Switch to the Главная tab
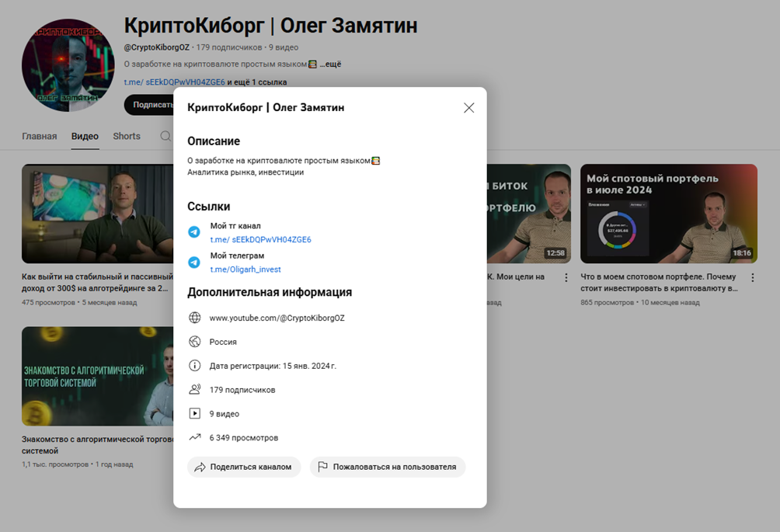This screenshot has width=780, height=532. click(40, 136)
